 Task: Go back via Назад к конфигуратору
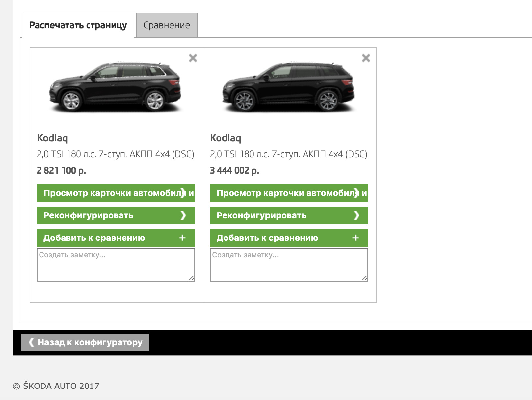pos(85,342)
